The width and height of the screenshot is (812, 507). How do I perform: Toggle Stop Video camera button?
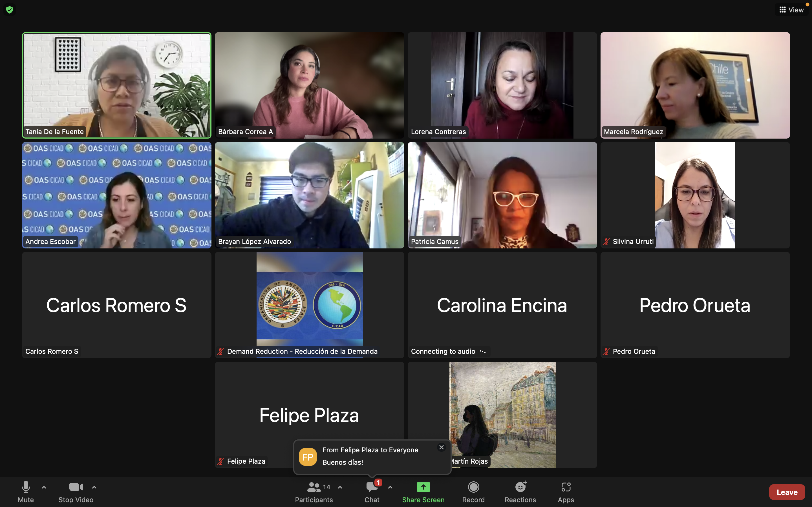coord(76,492)
